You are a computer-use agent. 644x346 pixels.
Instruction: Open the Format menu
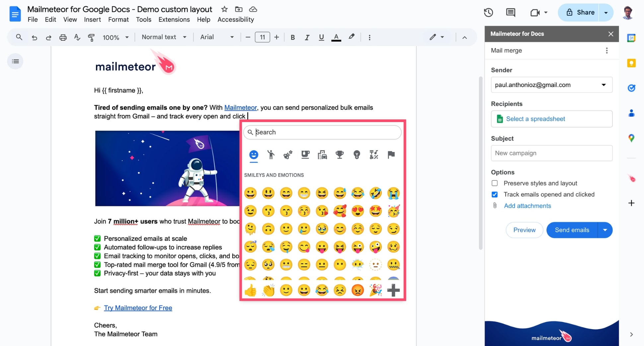pos(118,20)
